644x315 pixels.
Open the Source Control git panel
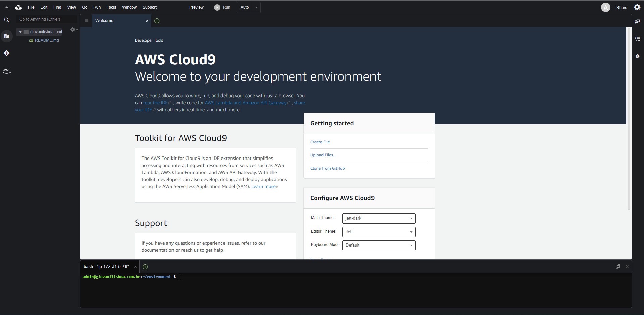click(6, 53)
